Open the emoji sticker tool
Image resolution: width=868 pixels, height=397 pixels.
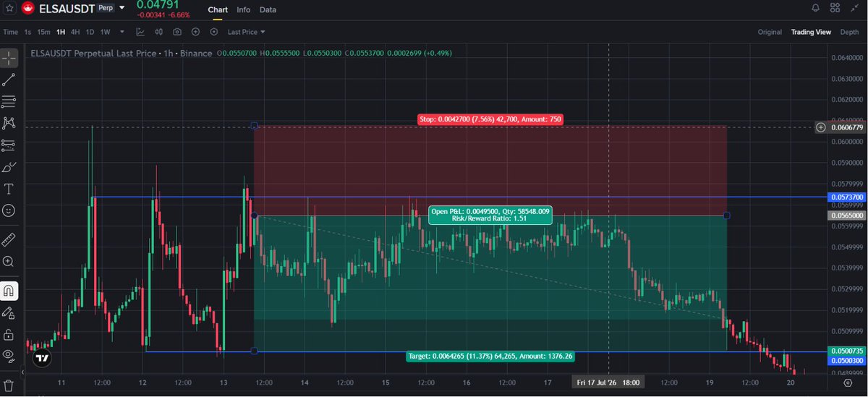(9, 210)
